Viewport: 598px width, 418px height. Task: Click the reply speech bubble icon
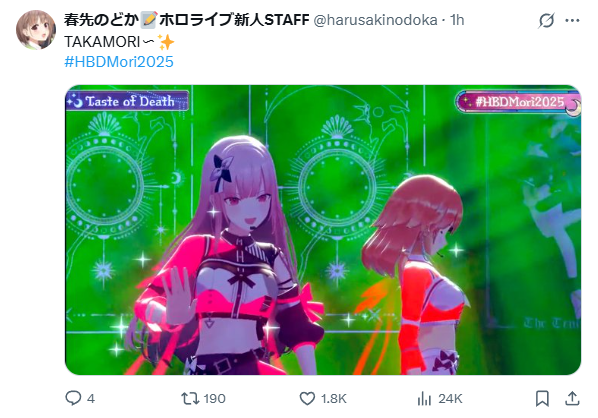click(x=73, y=398)
